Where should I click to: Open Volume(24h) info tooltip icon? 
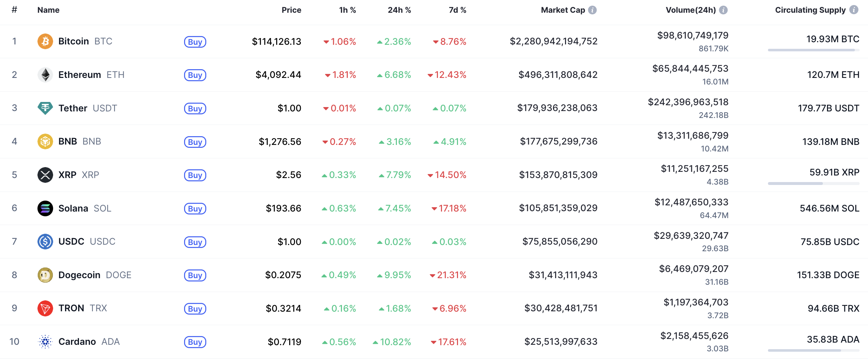(724, 10)
